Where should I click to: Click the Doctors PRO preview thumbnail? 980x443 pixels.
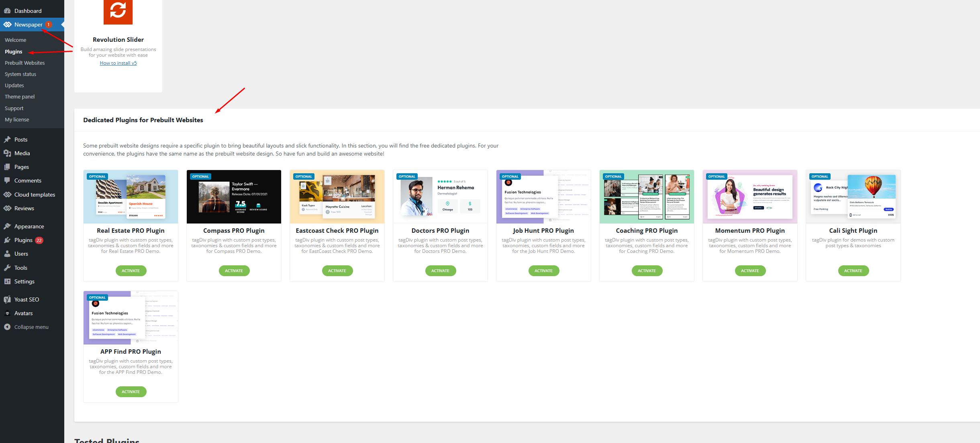441,197
